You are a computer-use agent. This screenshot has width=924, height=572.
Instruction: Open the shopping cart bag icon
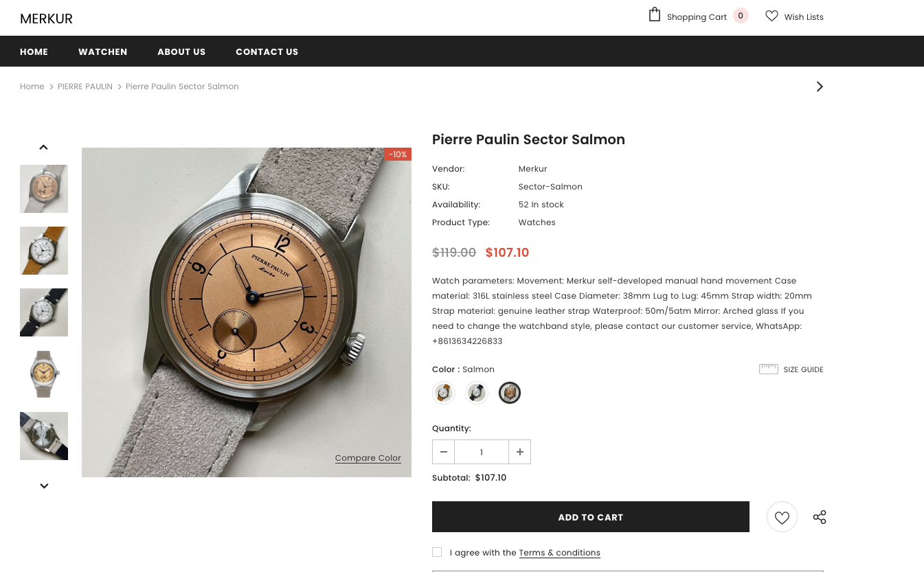click(655, 15)
